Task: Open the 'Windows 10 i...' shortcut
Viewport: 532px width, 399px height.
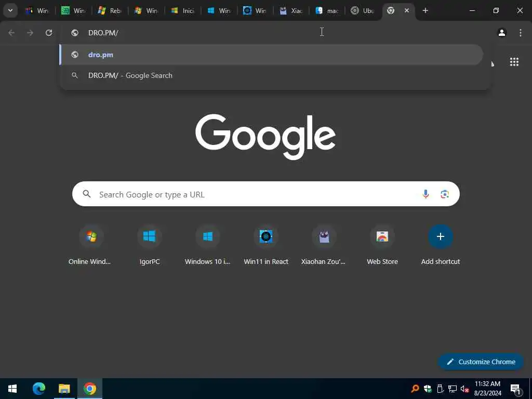Action: click(208, 246)
